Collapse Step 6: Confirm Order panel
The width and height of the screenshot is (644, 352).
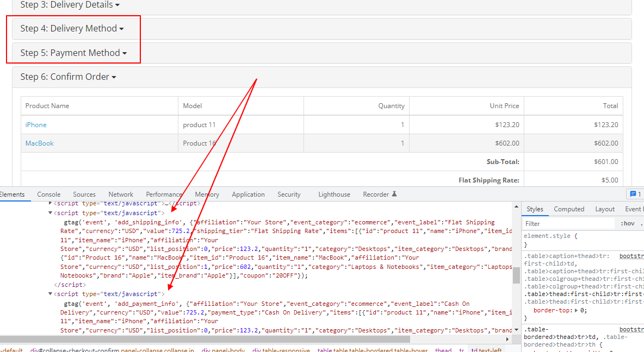68,77
